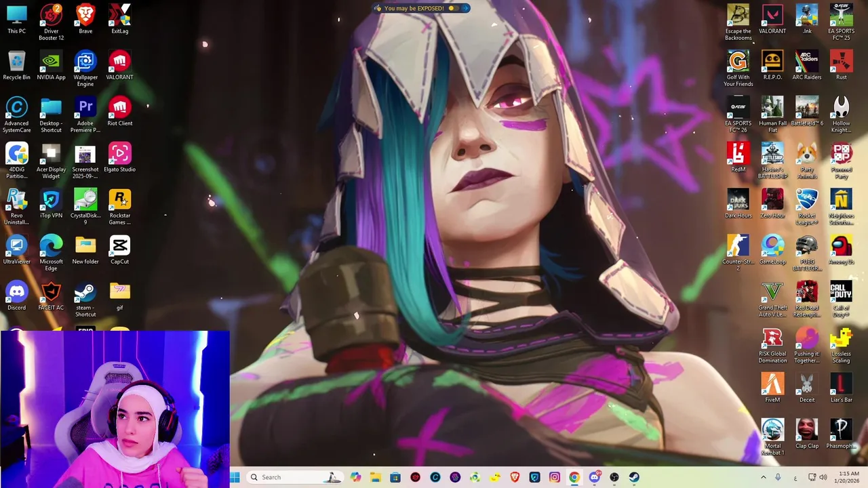Open the Revo Uninstaller shortcut
This screenshot has height=488, width=868.
[17, 207]
